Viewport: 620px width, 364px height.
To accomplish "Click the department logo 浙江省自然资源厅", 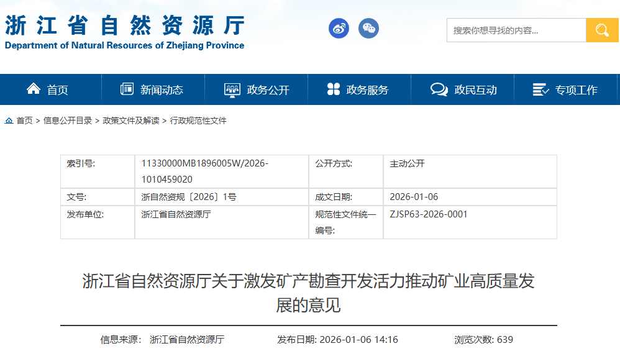I will (x=124, y=28).
